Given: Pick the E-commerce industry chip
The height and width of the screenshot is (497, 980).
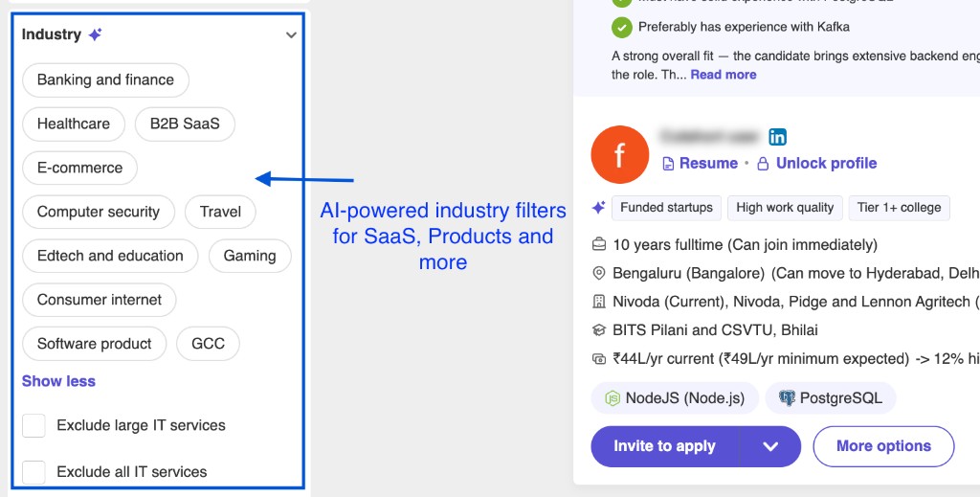Looking at the screenshot, I should pos(80,168).
